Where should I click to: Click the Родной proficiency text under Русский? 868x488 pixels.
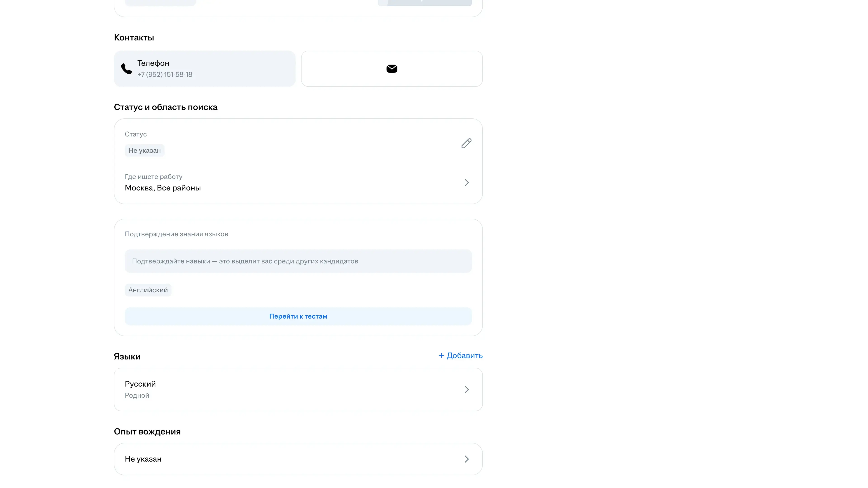(137, 395)
